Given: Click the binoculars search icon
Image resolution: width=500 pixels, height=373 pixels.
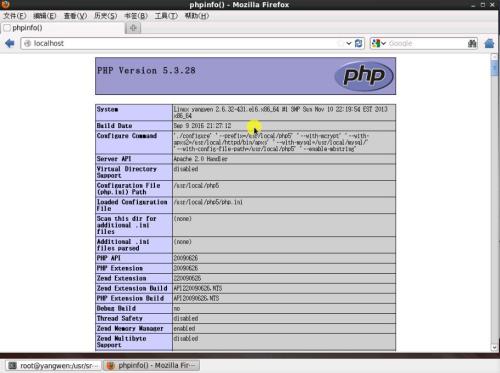Looking at the screenshot, I should click(x=472, y=43).
